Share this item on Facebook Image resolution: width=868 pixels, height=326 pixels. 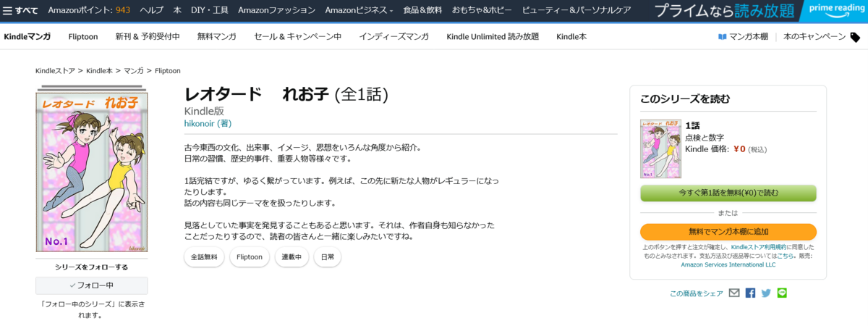pos(750,293)
